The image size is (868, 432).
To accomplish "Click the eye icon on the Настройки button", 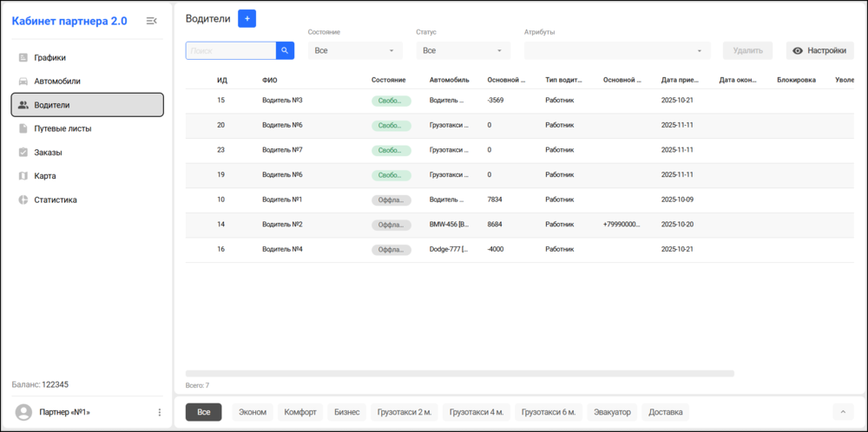I will tap(798, 51).
